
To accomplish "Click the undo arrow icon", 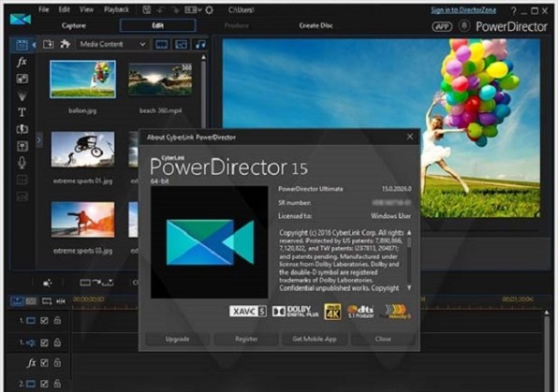I will pos(161,10).
